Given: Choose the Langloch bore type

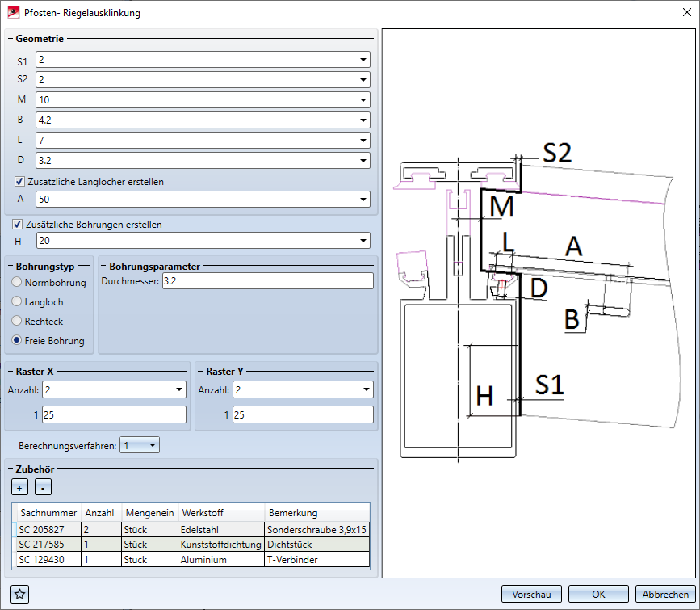Looking at the screenshot, I should click(x=17, y=302).
